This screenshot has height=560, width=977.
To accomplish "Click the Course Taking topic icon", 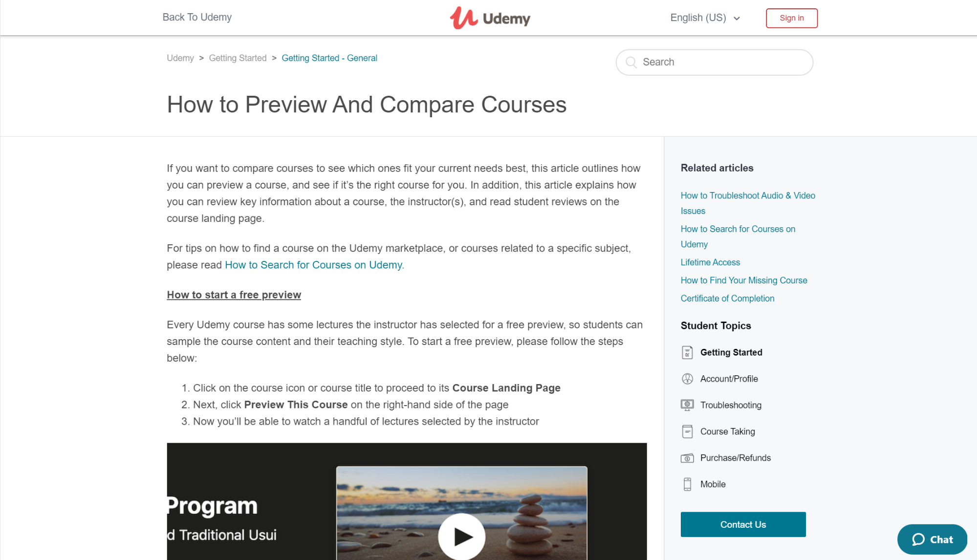I will [687, 431].
